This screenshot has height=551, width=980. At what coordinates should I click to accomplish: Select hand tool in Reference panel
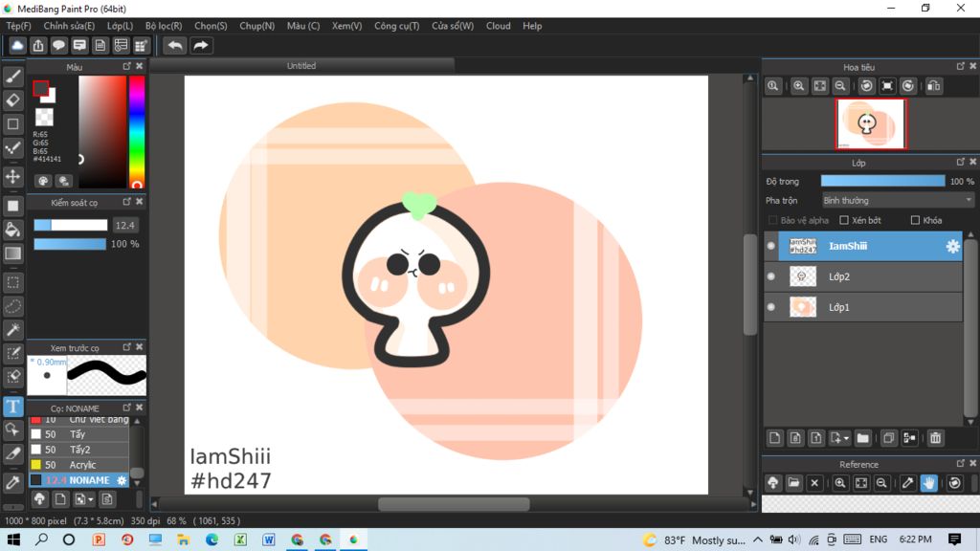[928, 483]
